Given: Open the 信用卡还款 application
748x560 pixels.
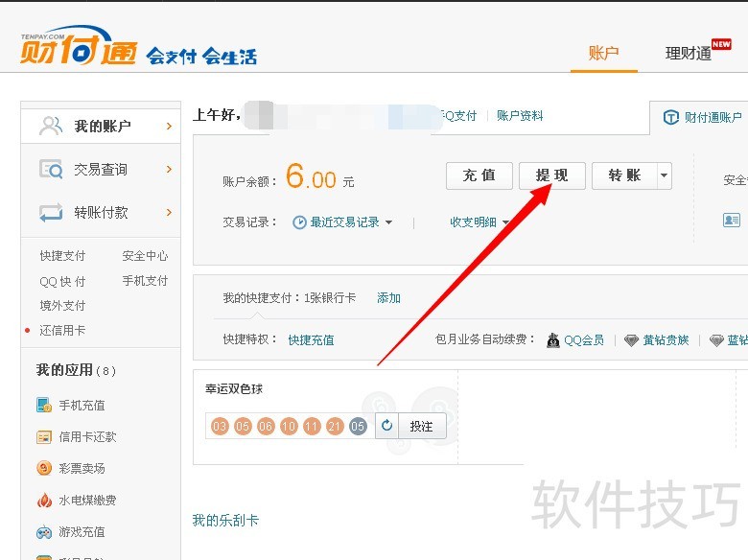Looking at the screenshot, I should (x=87, y=437).
